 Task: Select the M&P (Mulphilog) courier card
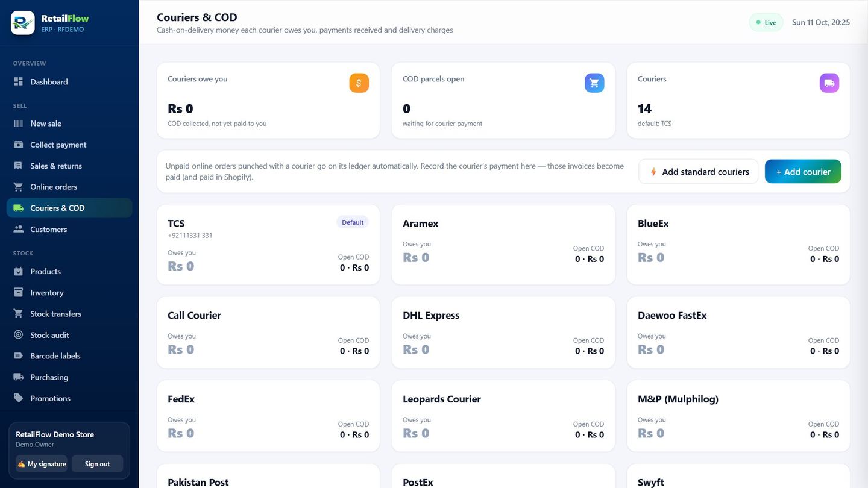[x=738, y=416]
